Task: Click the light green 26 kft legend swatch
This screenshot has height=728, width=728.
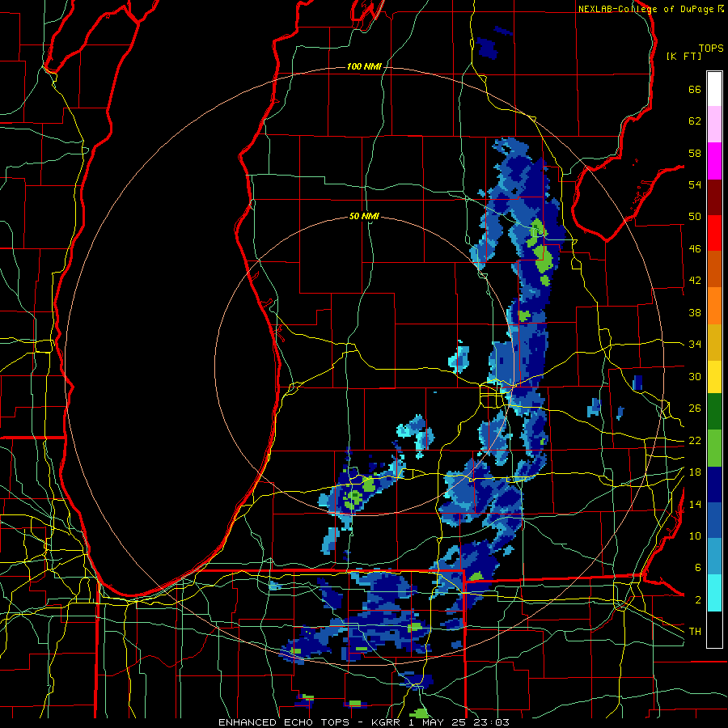Action: click(x=714, y=448)
